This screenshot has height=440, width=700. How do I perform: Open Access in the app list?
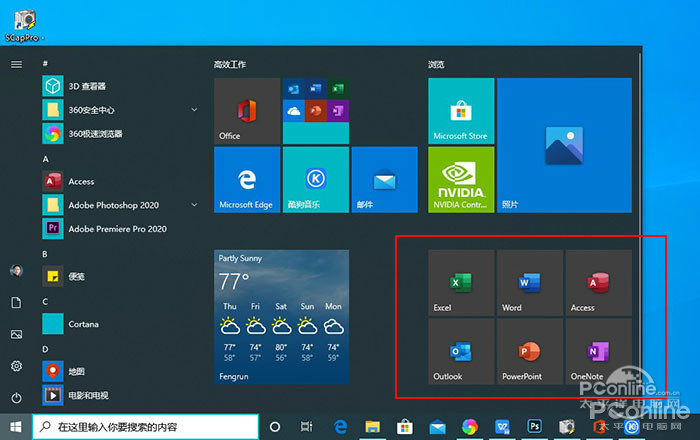121,181
